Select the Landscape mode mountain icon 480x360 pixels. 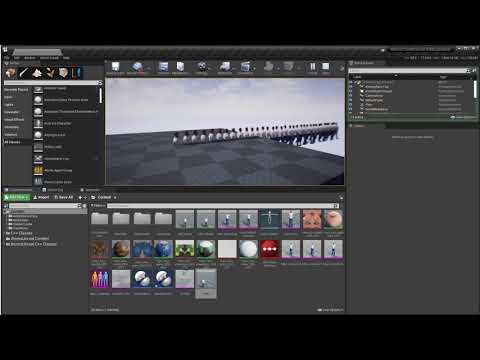pyautogui.click(x=37, y=72)
